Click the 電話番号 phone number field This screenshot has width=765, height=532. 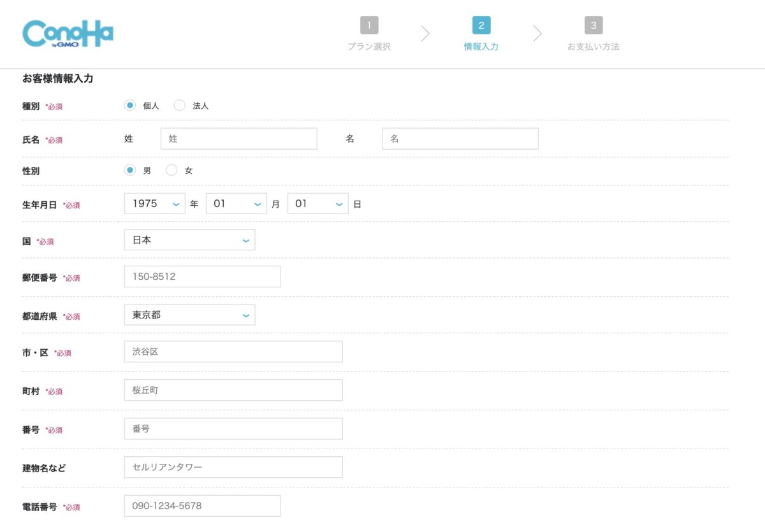click(202, 506)
